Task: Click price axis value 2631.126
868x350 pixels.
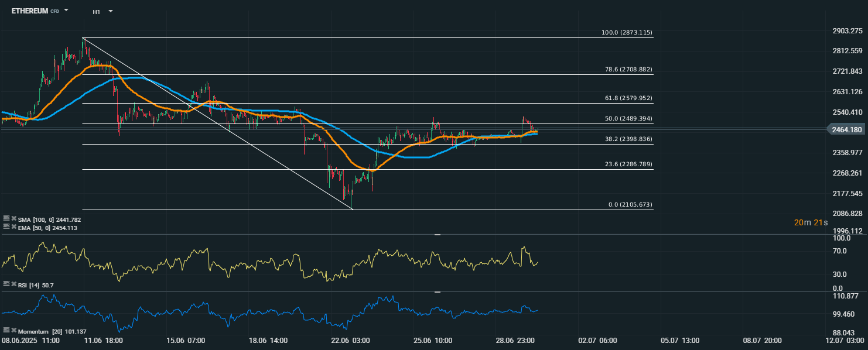Action: pyautogui.click(x=848, y=92)
